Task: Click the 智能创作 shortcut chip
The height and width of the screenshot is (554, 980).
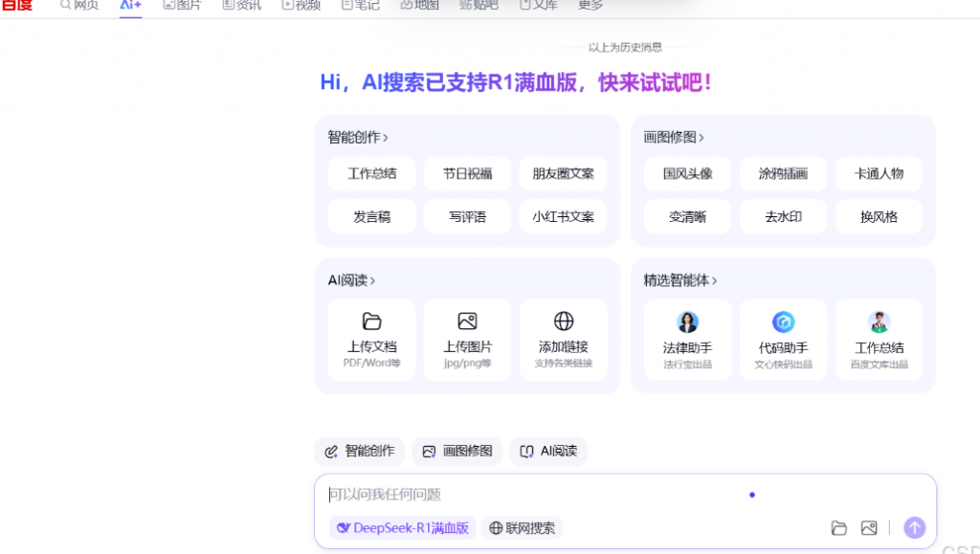Action: [x=360, y=451]
